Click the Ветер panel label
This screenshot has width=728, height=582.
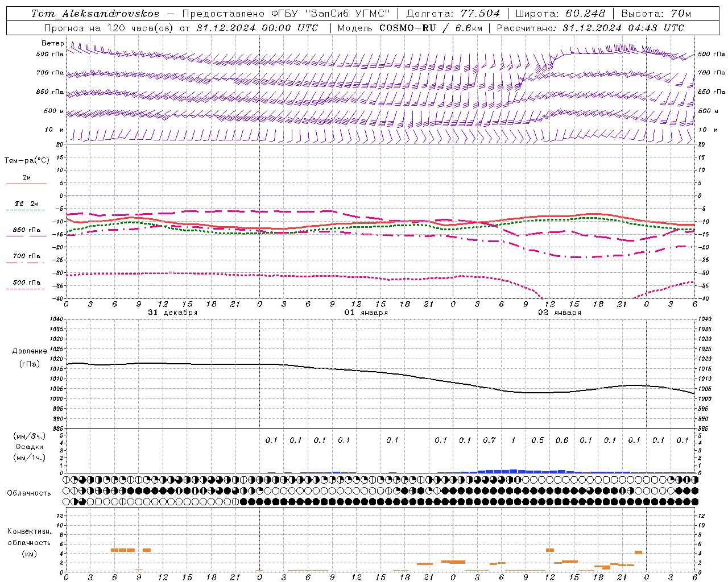coord(53,43)
